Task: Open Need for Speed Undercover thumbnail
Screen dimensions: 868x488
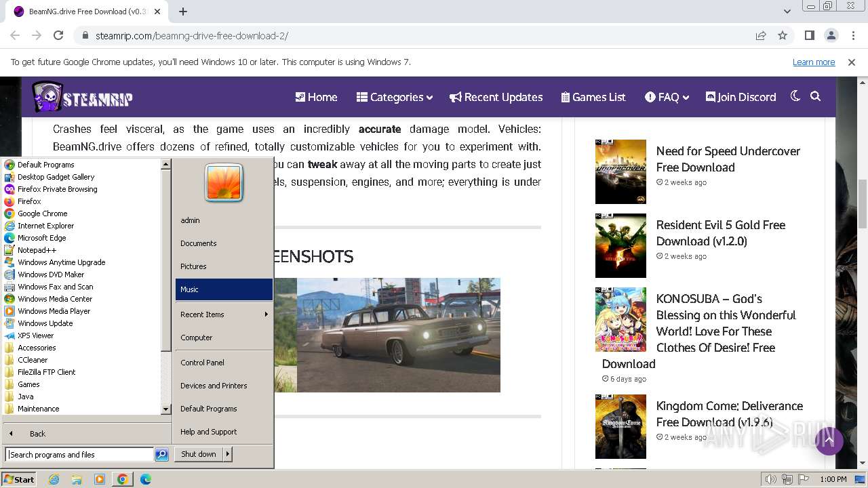Action: [620, 171]
